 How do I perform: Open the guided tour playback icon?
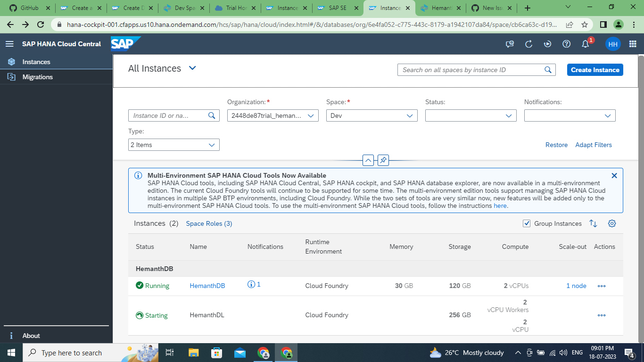(x=547, y=44)
